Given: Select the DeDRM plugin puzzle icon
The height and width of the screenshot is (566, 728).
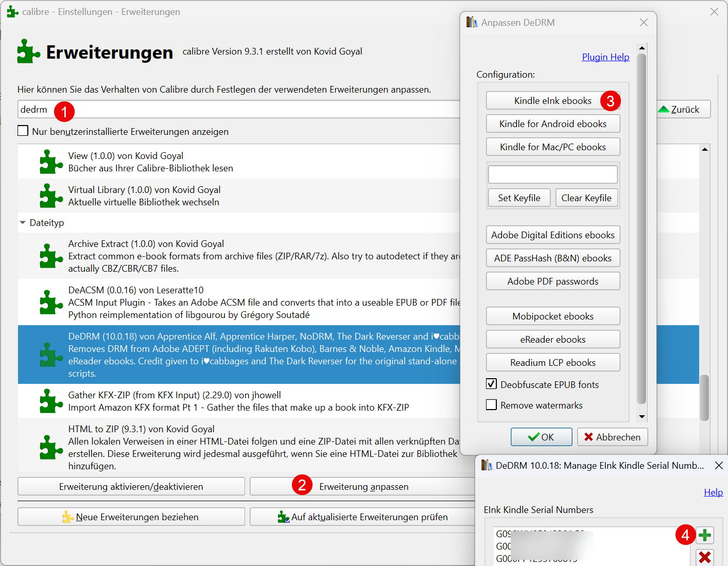Looking at the screenshot, I should point(50,355).
